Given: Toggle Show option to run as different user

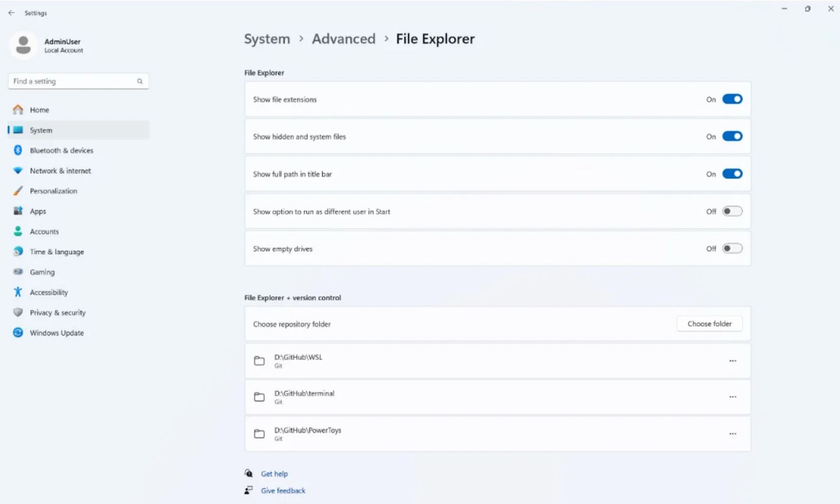Looking at the screenshot, I should [732, 211].
